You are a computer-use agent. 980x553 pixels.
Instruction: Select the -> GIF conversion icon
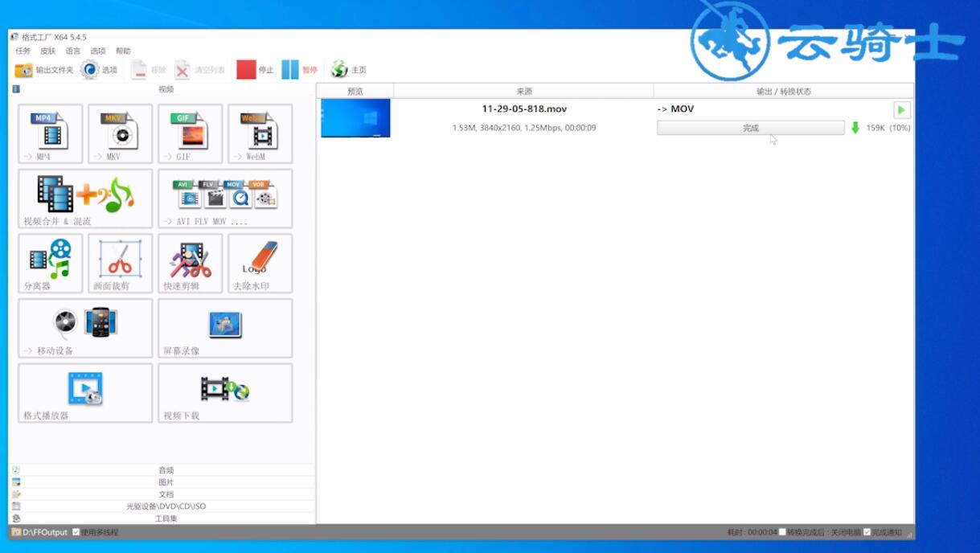click(x=191, y=133)
